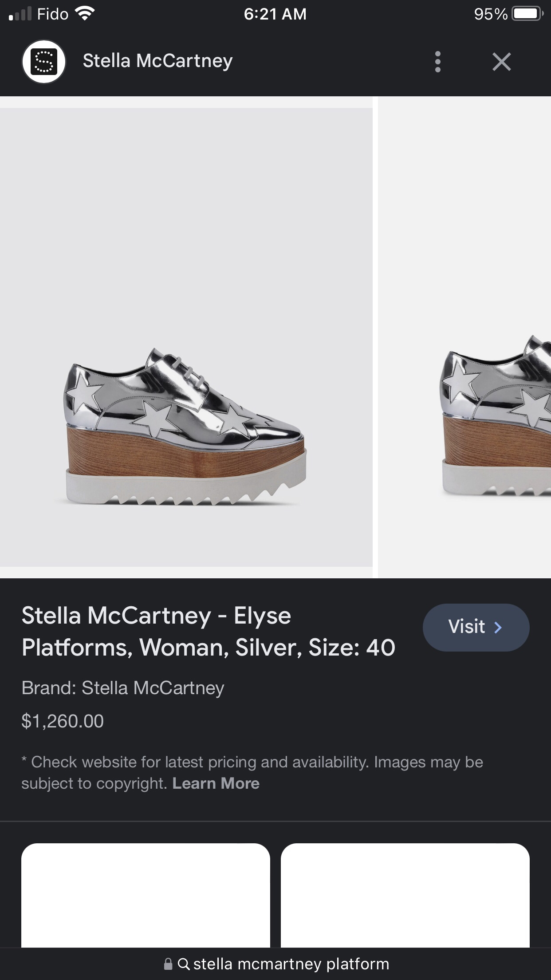Open the Learn More link
Screen dimensions: 551x980
coord(216,783)
